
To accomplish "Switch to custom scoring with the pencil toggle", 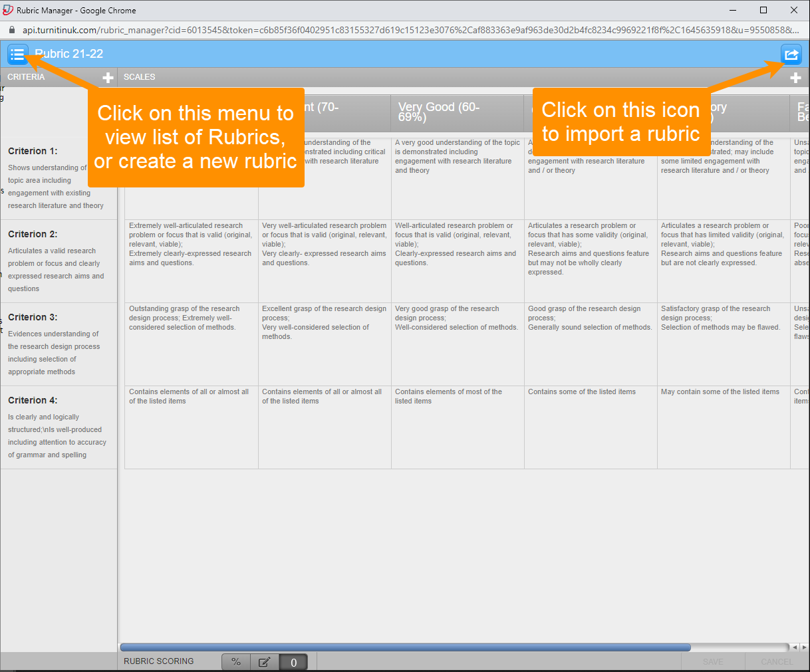I will point(264,661).
